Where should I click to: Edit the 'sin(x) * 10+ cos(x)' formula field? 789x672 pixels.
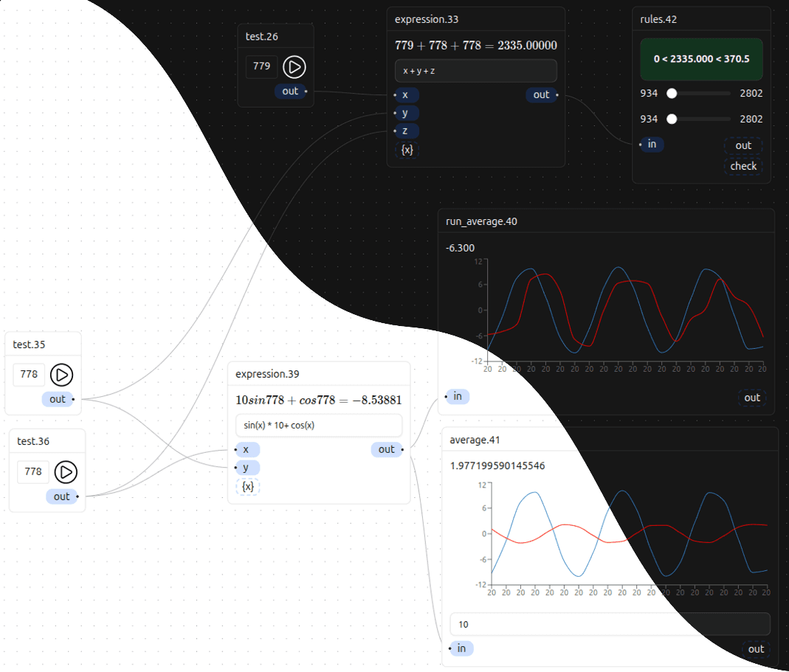click(318, 426)
